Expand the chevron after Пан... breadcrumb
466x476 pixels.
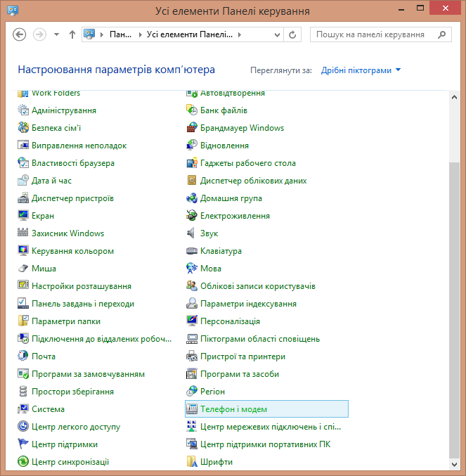tap(140, 34)
